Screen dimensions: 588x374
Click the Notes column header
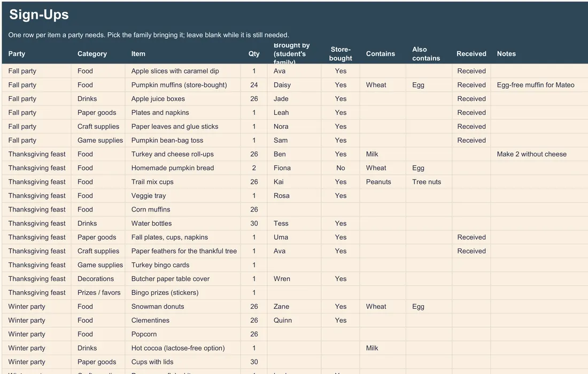click(x=539, y=53)
